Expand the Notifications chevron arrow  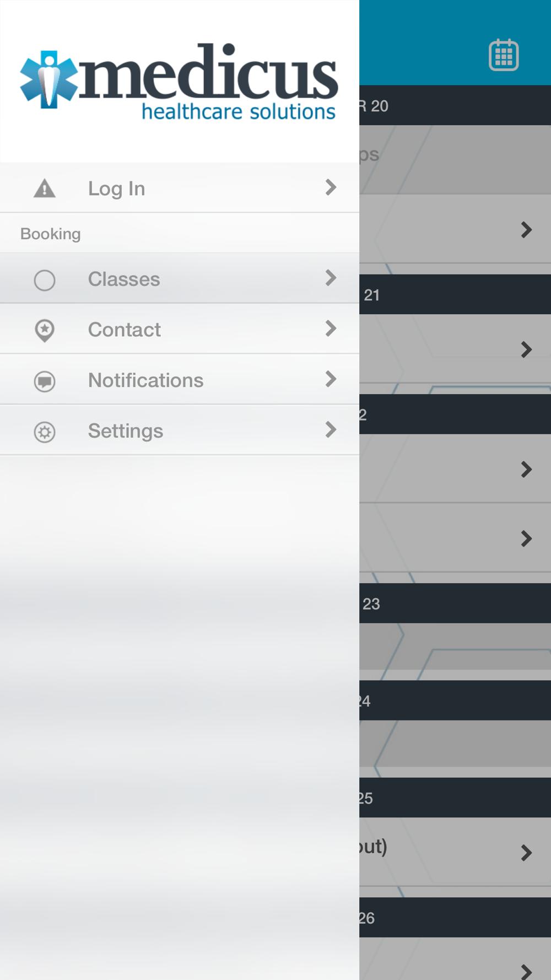click(x=331, y=379)
